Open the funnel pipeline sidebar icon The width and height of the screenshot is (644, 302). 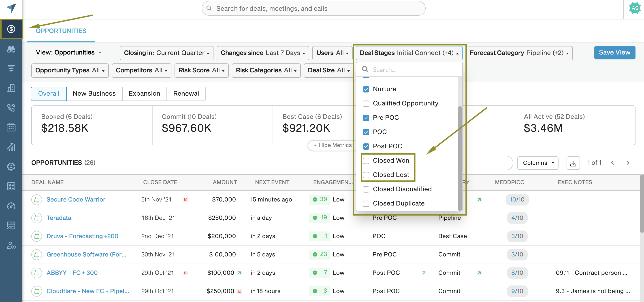pos(11,68)
